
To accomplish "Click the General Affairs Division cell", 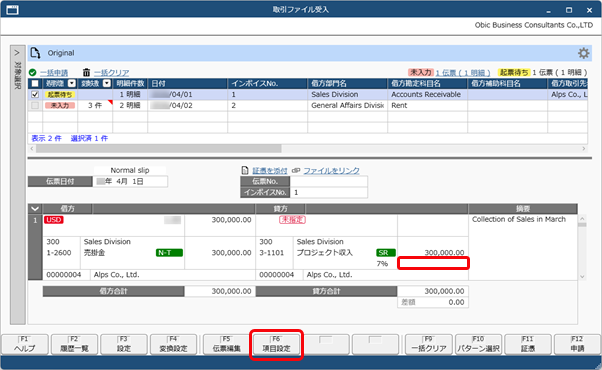I will (347, 105).
